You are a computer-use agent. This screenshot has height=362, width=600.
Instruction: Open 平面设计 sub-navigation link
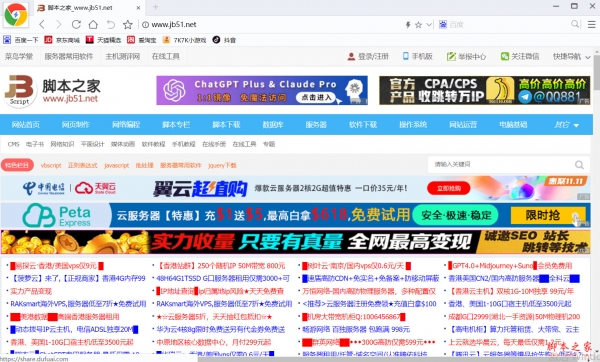[92, 144]
